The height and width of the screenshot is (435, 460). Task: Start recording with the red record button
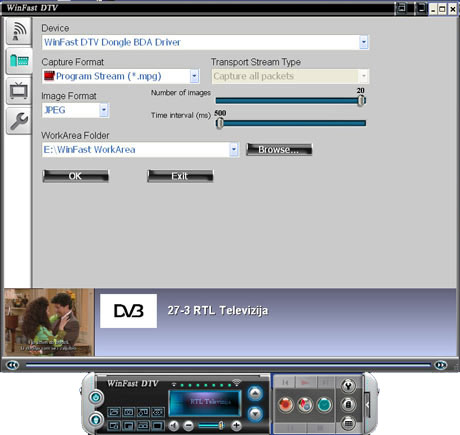pyautogui.click(x=285, y=405)
